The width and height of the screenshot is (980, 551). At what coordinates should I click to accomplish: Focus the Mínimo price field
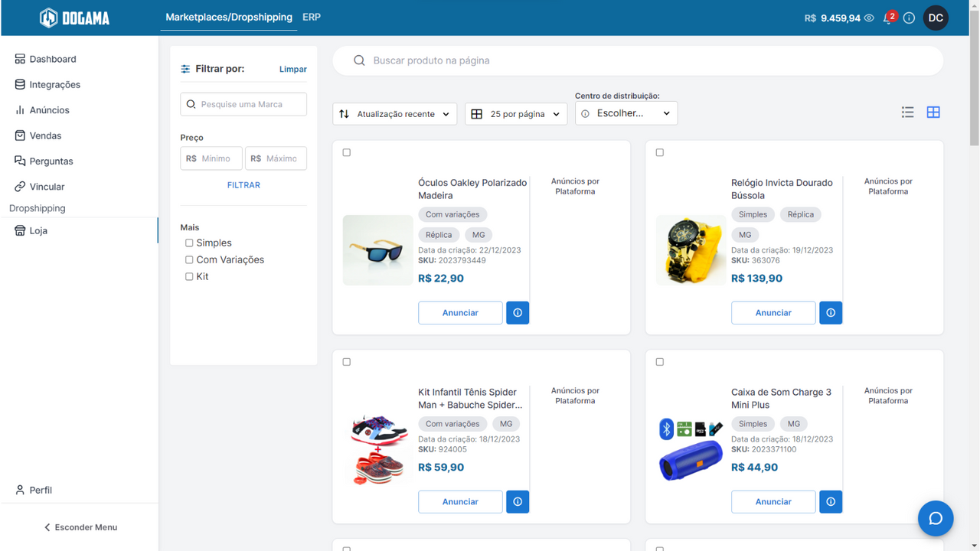tap(211, 158)
